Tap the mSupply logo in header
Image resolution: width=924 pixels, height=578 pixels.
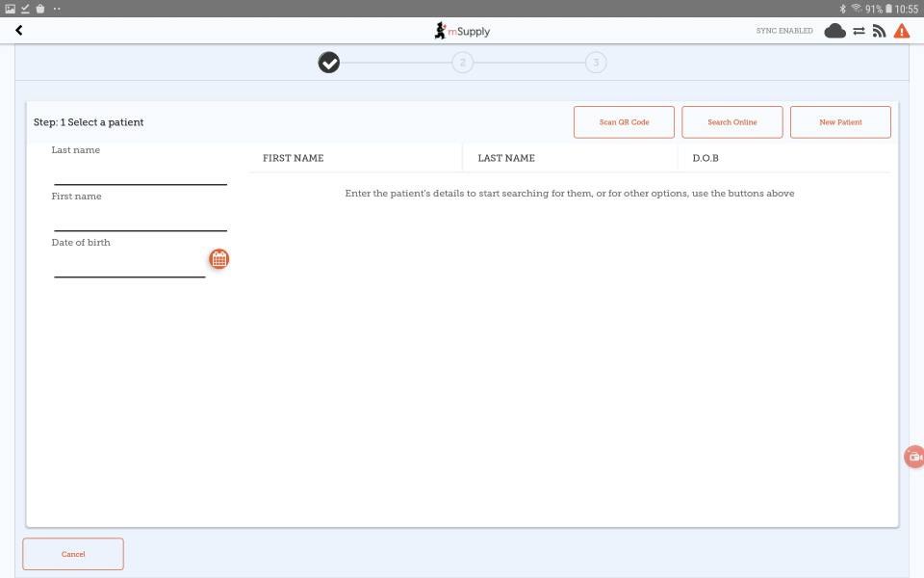click(x=462, y=31)
